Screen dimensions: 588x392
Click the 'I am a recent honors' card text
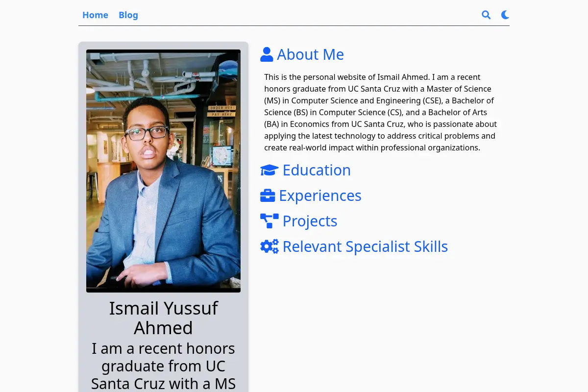(163, 366)
